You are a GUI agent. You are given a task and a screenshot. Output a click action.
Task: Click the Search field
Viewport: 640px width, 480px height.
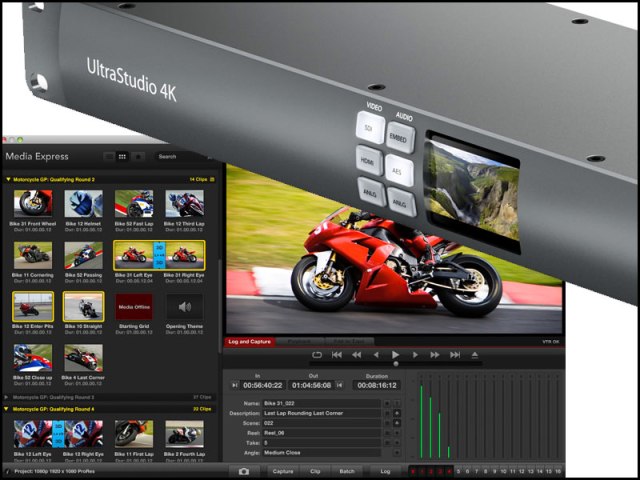click(180, 156)
